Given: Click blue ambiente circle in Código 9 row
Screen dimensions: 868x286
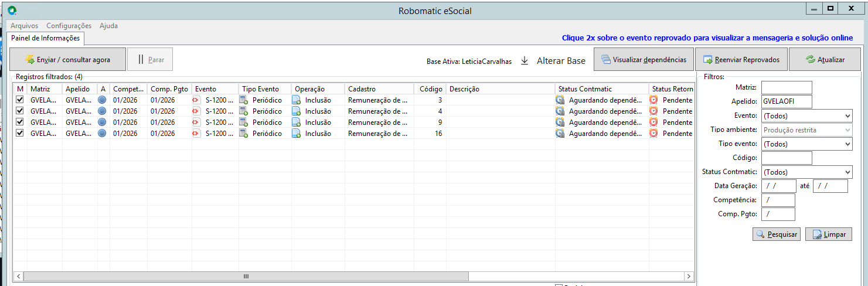Looking at the screenshot, I should click(x=103, y=122).
